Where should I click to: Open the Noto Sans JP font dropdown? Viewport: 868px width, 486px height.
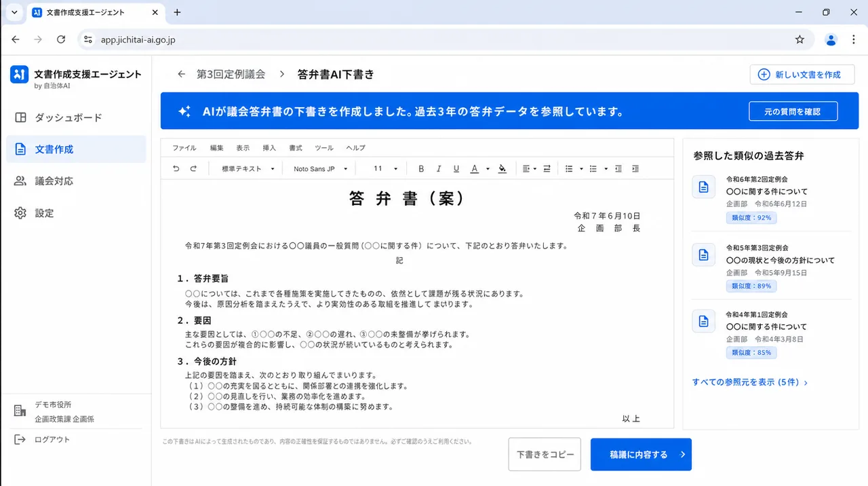(x=321, y=168)
